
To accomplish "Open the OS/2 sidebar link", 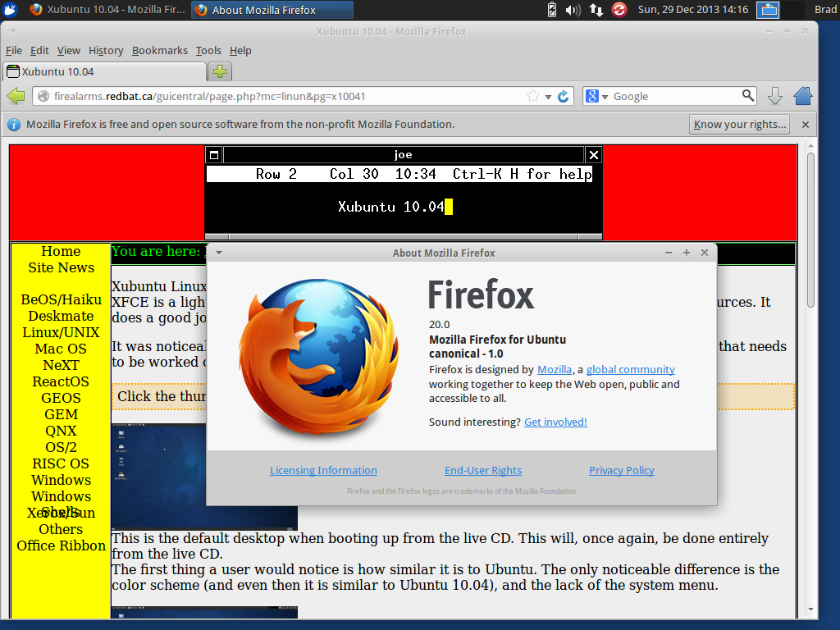I will pos(61,447).
